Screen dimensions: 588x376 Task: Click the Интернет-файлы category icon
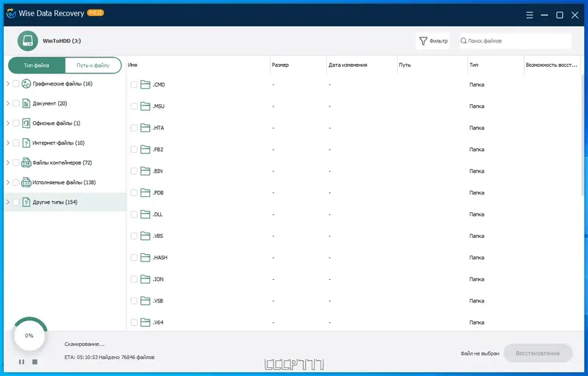(x=26, y=143)
